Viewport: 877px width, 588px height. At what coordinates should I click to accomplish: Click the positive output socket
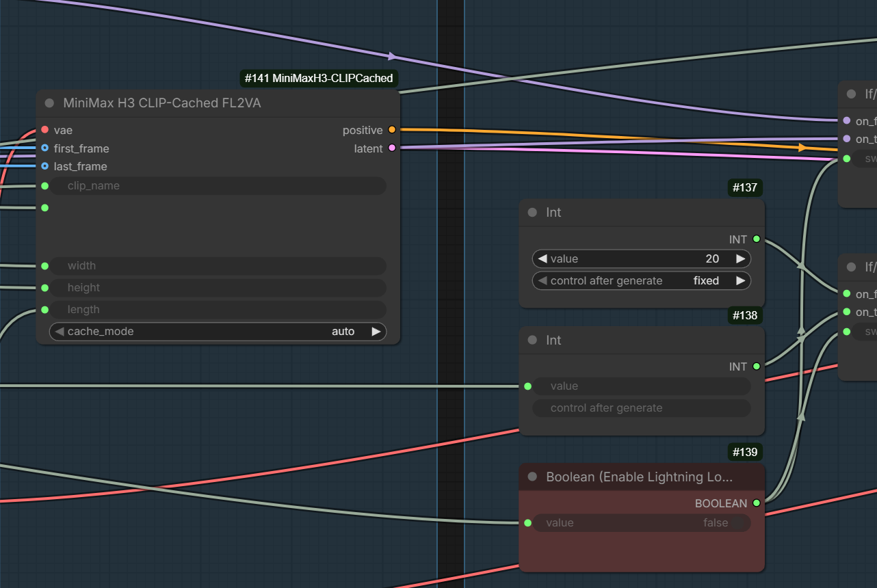[x=392, y=130]
